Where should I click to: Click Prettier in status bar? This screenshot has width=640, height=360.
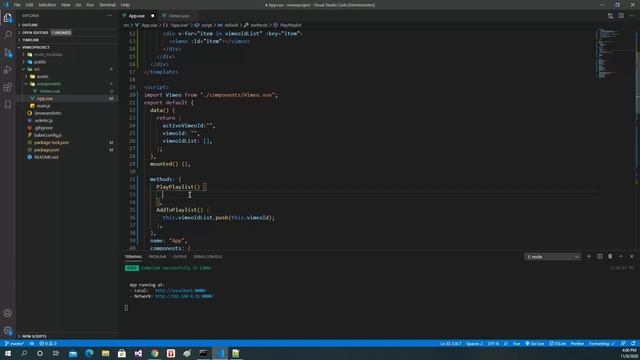(x=577, y=344)
